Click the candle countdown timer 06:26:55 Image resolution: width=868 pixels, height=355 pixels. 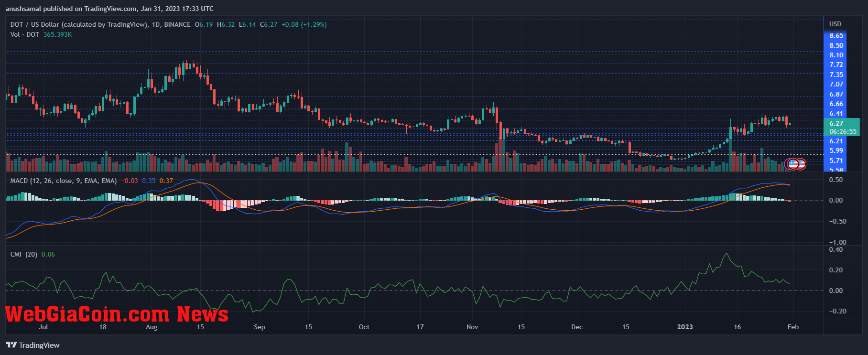coord(843,131)
